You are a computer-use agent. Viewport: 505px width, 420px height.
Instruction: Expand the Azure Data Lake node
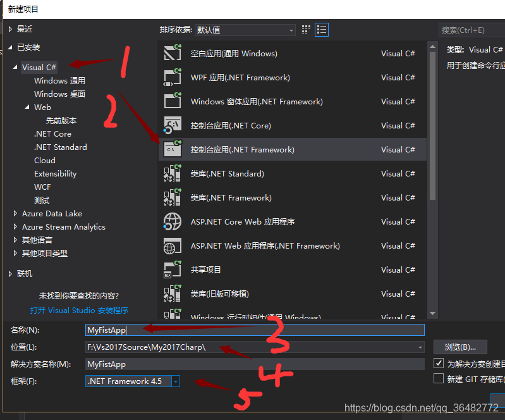(x=15, y=213)
